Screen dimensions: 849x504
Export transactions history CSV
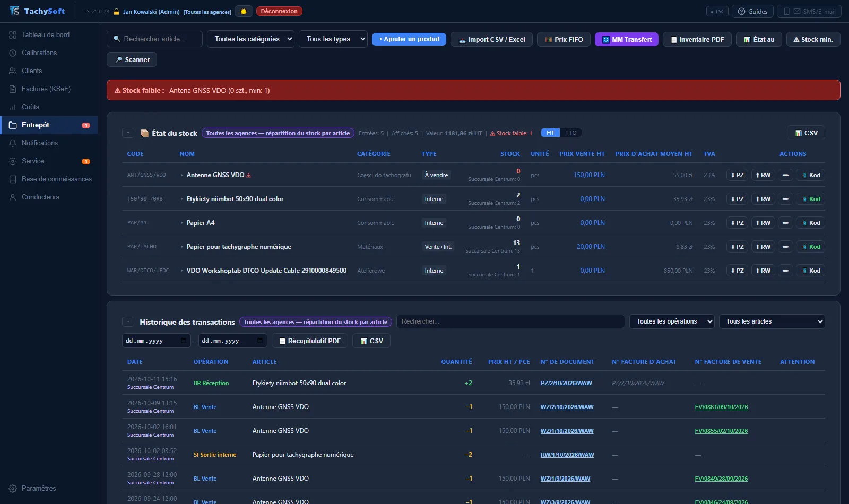(x=371, y=341)
